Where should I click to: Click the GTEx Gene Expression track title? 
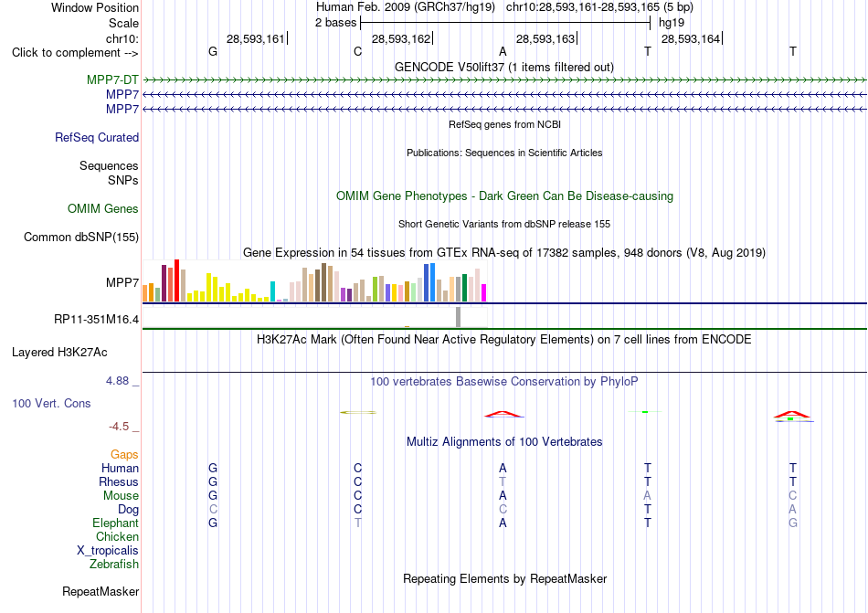504,253
